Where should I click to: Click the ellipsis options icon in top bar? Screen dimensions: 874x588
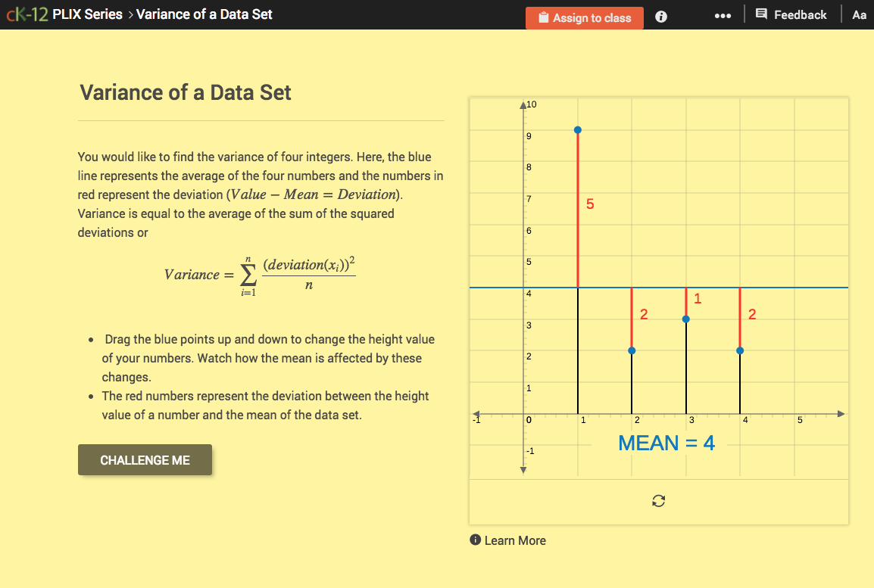point(723,17)
